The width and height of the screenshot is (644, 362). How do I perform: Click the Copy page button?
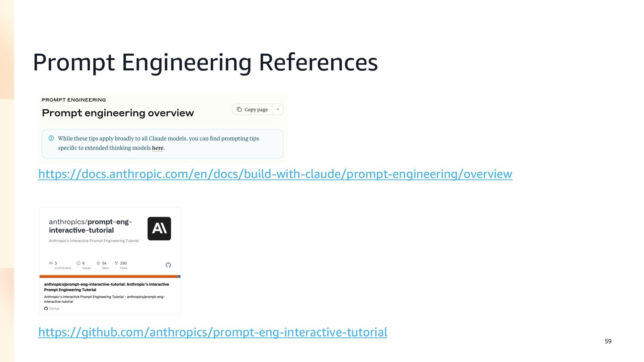point(252,110)
